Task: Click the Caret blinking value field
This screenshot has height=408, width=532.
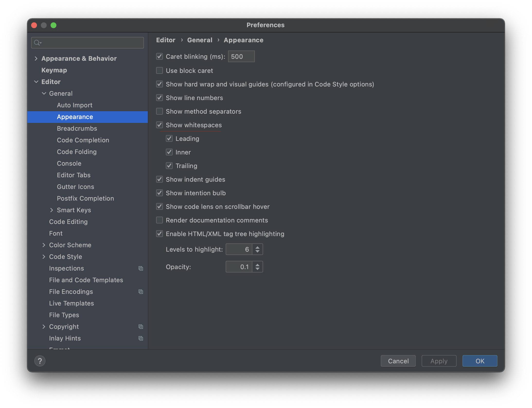Action: click(x=241, y=56)
